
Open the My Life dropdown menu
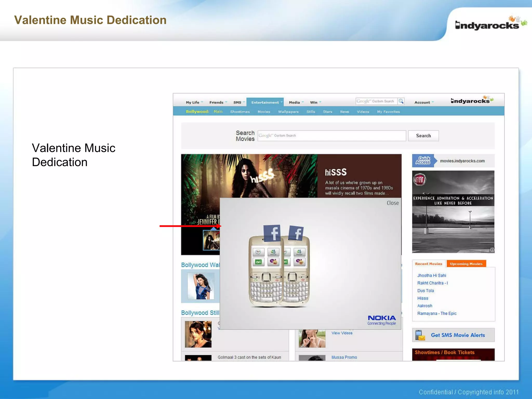(x=194, y=102)
